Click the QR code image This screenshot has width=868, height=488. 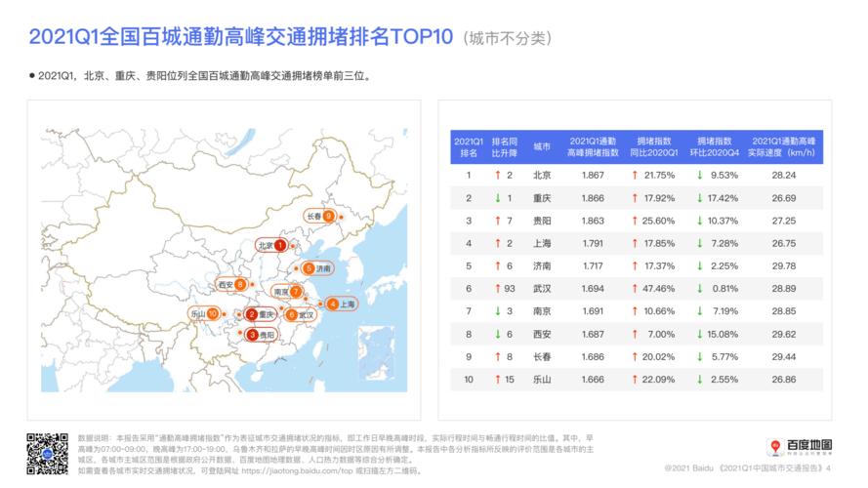click(x=48, y=454)
